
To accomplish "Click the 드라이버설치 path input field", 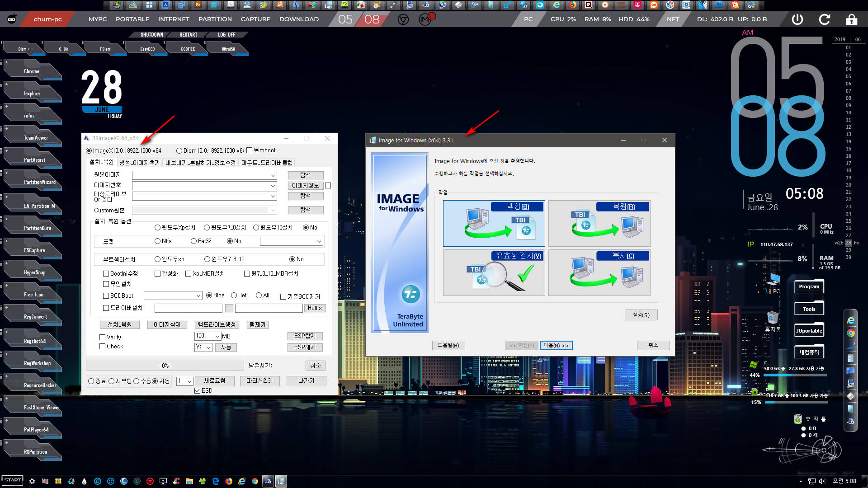I will click(188, 308).
